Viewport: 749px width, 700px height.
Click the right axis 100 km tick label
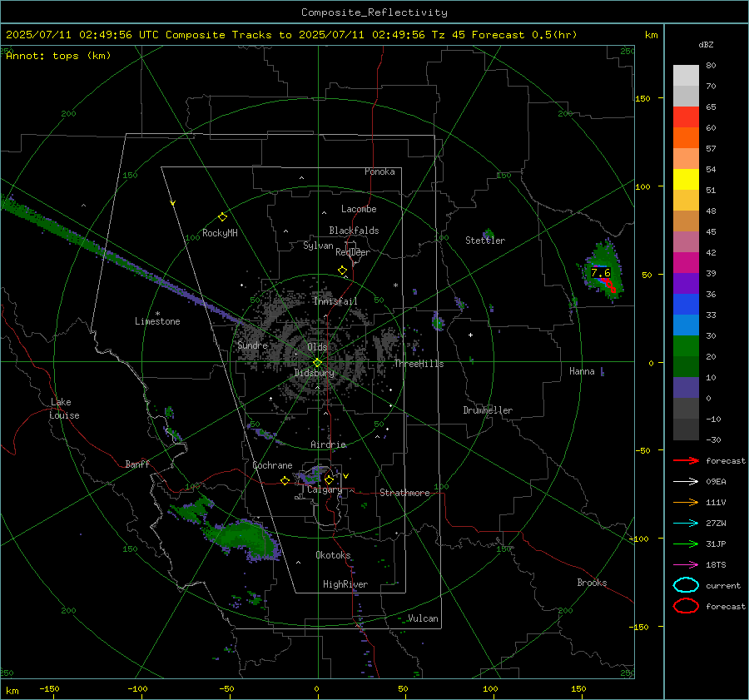pyautogui.click(x=642, y=186)
